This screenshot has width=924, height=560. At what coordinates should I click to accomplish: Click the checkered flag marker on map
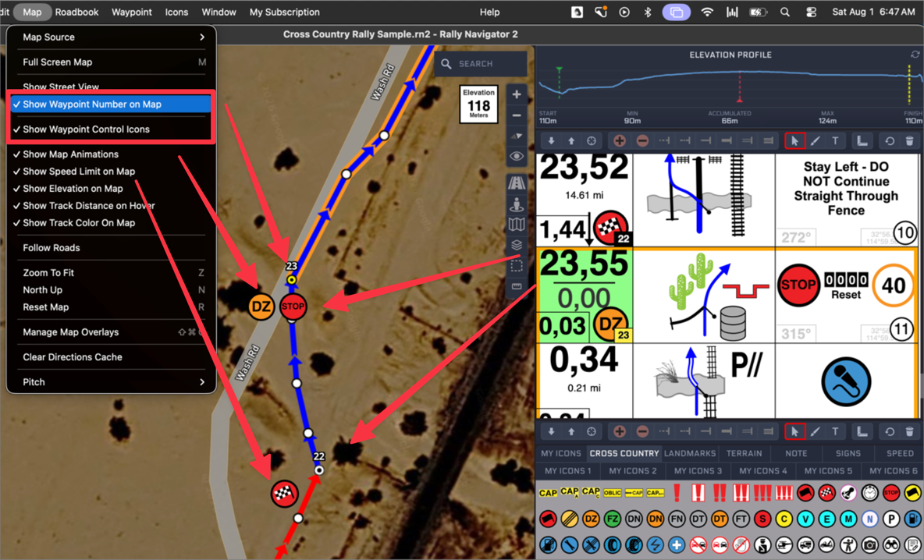284,494
